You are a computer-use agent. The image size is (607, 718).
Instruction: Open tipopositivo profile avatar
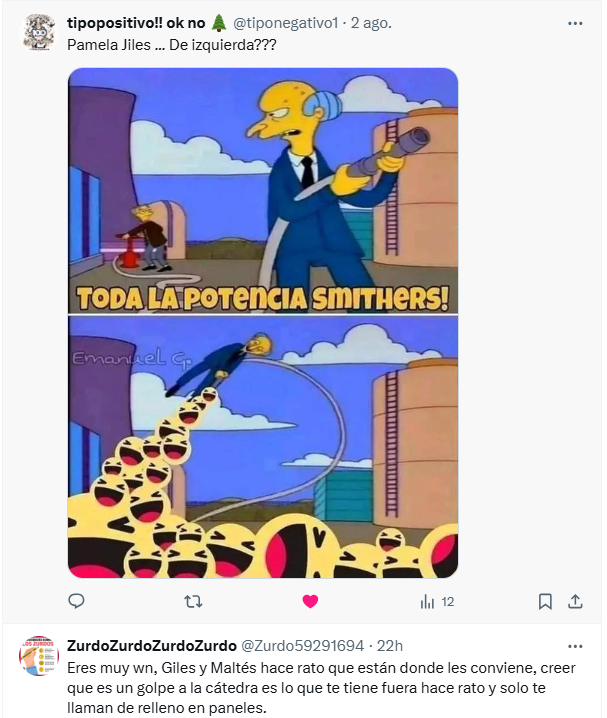click(39, 33)
